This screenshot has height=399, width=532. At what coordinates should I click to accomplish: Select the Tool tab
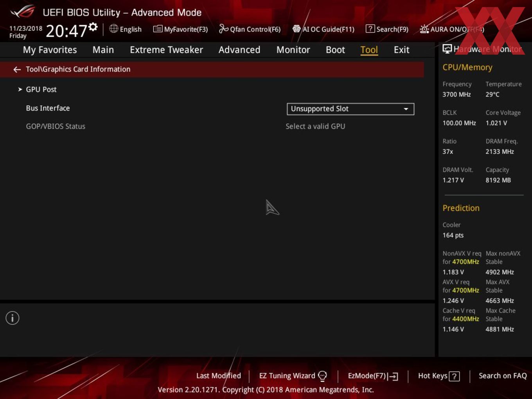point(369,50)
